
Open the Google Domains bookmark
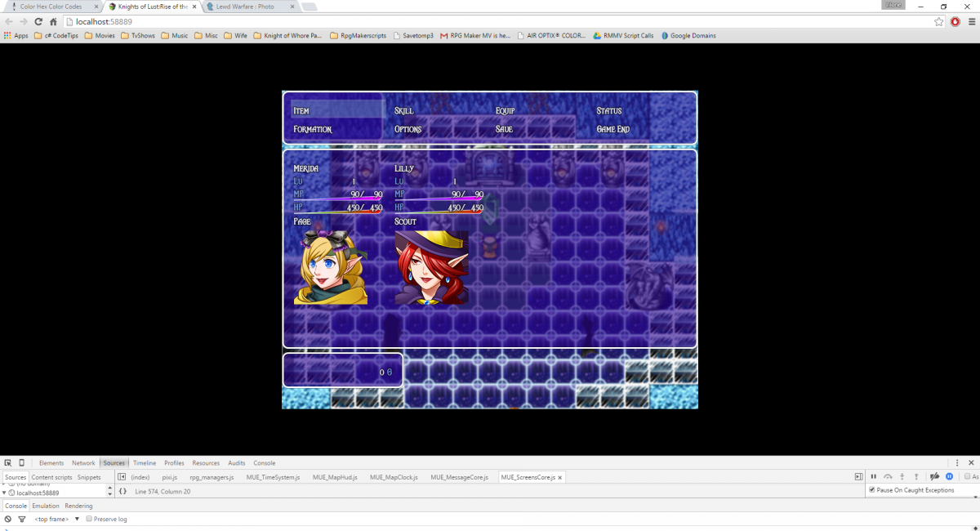pos(688,36)
